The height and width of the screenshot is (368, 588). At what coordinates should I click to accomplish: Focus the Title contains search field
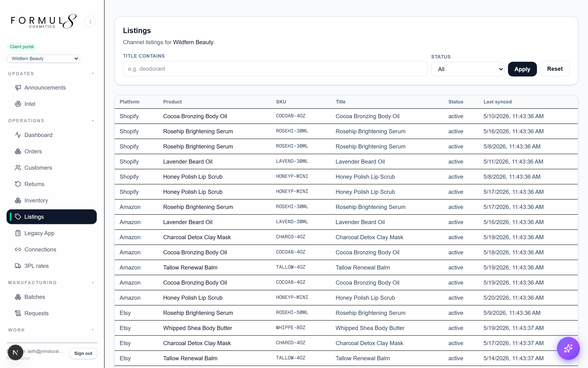(275, 69)
